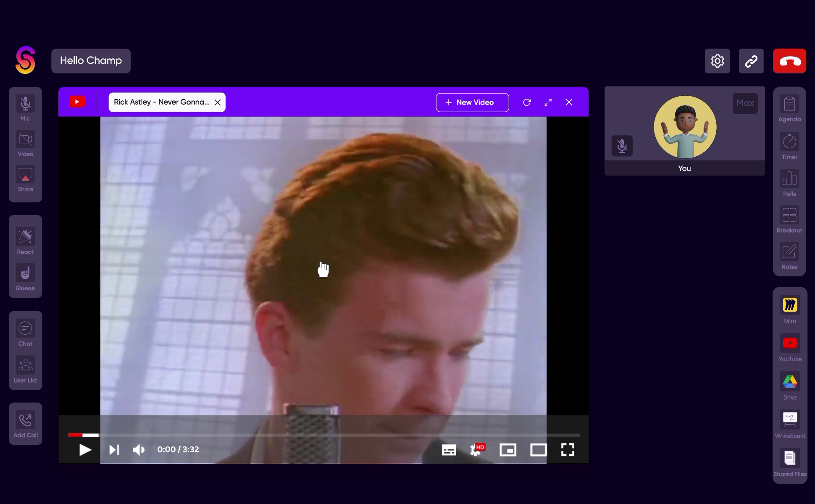Enter video fullscreen
This screenshot has width=815, height=504.
(x=568, y=450)
